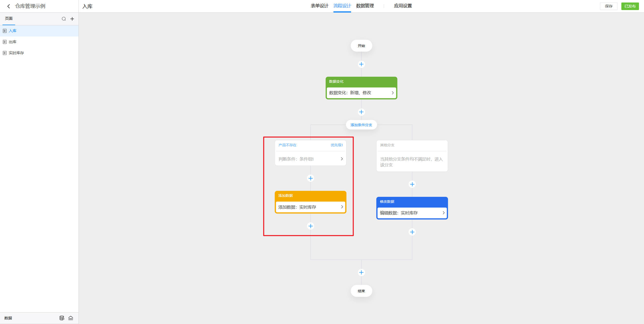This screenshot has height=324, width=644.
Task: Click the plus icon to add a page
Action: pyautogui.click(x=72, y=19)
